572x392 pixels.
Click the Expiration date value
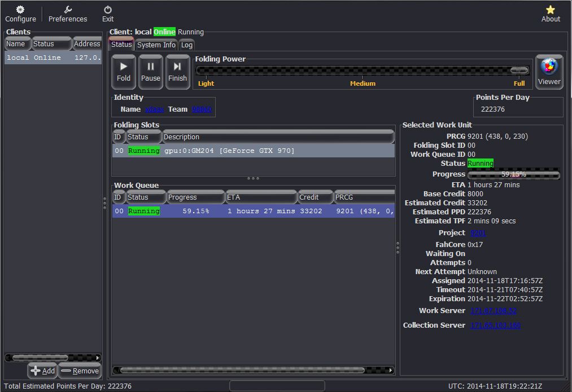point(505,299)
